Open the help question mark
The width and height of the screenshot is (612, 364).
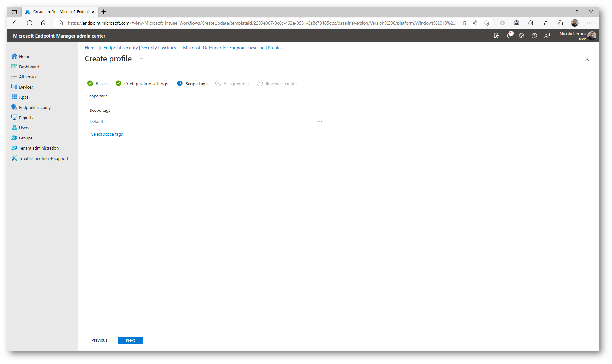click(534, 36)
